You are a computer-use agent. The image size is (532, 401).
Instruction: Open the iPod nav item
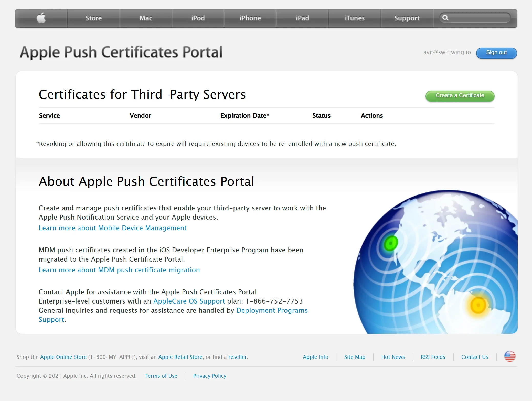(x=198, y=18)
